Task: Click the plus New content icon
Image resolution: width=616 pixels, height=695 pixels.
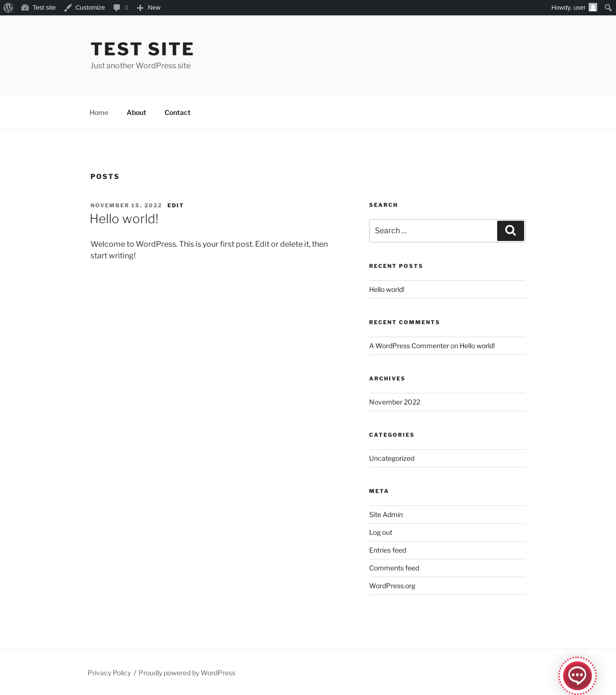Action: point(140,8)
